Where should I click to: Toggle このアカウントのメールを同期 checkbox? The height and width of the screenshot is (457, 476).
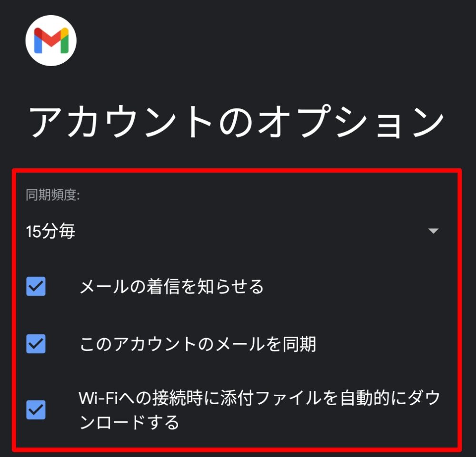pos(36,344)
